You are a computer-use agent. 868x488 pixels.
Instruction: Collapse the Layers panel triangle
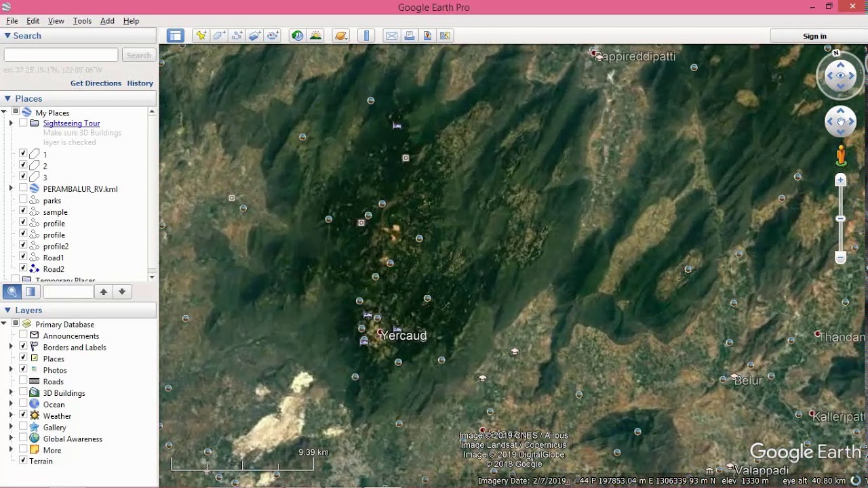click(7, 310)
